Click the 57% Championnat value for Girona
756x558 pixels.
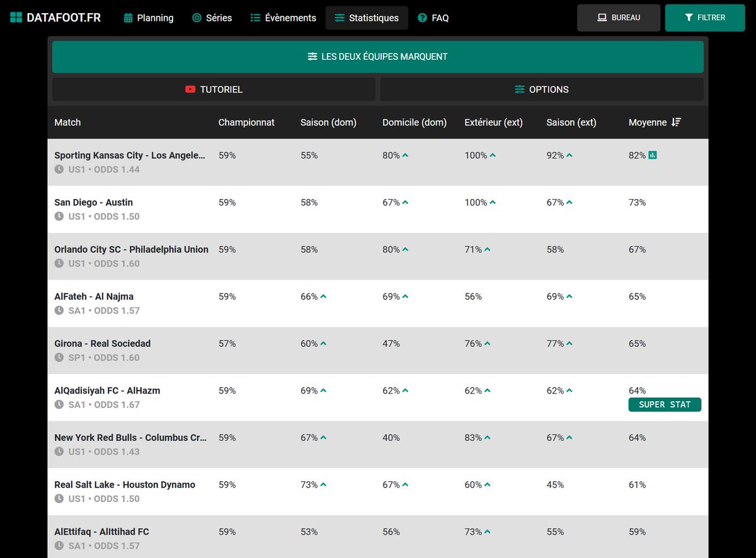click(227, 343)
